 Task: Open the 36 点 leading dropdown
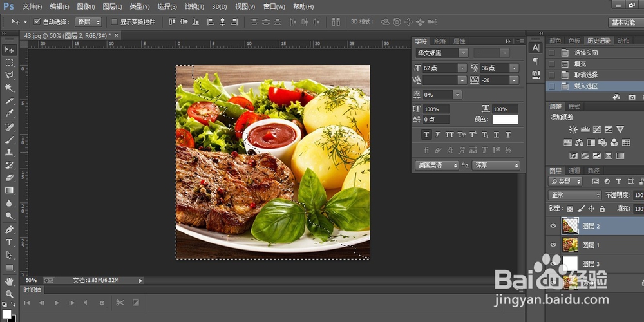[514, 68]
